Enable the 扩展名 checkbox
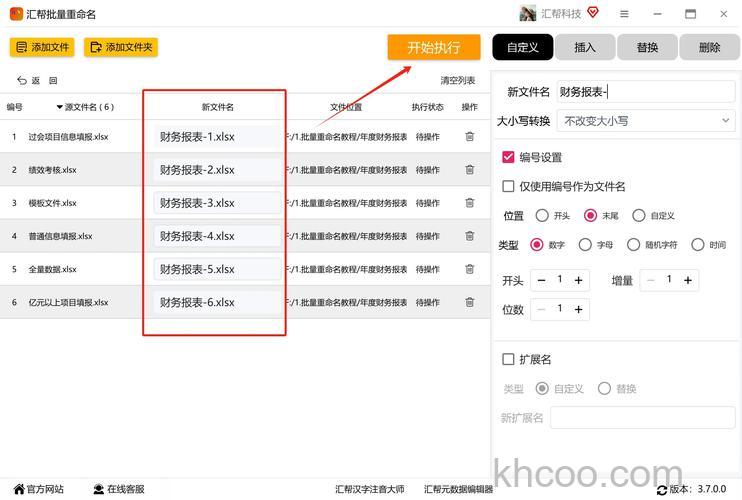The width and height of the screenshot is (742, 500). coord(508,359)
